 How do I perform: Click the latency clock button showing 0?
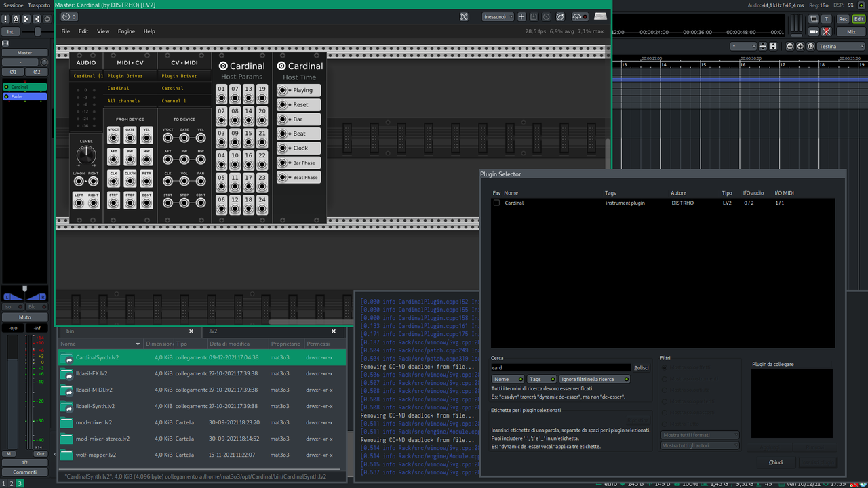pos(69,16)
